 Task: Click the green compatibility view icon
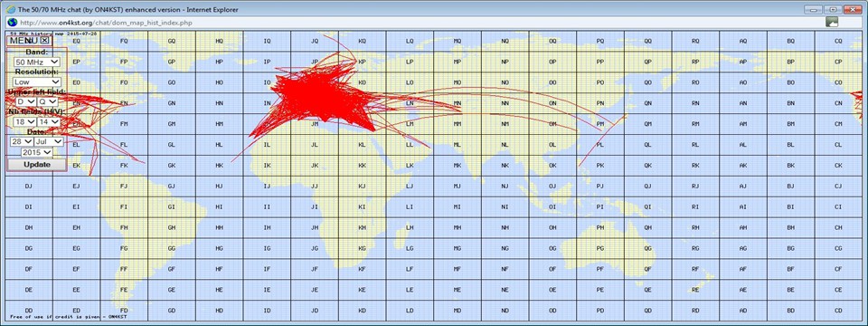[x=832, y=22]
